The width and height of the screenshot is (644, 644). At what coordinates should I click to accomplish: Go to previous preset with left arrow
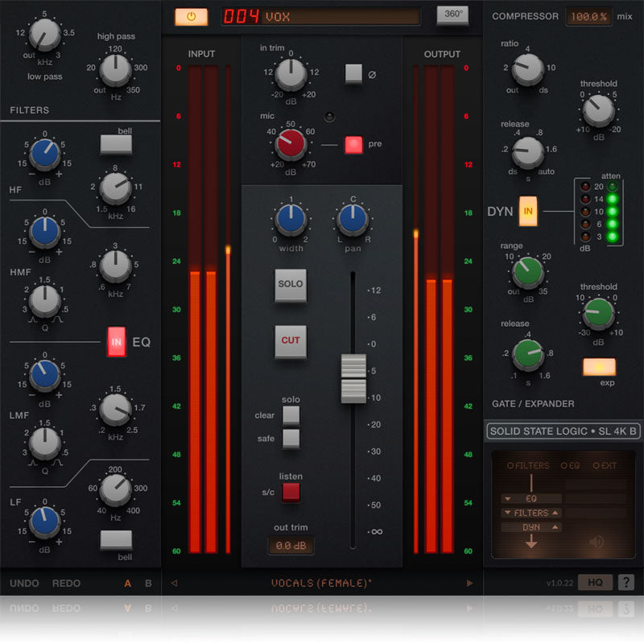[174, 583]
